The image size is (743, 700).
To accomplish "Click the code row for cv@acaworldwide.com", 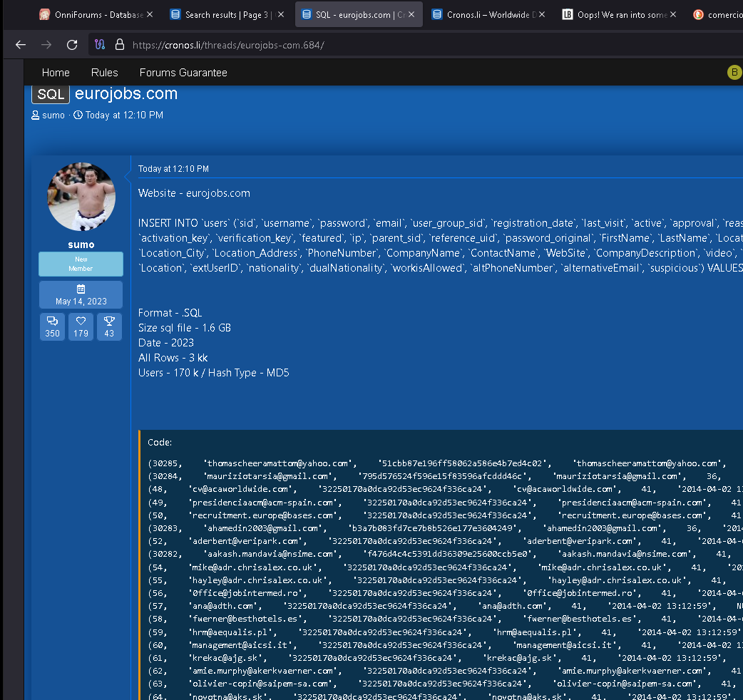I will 444,489.
